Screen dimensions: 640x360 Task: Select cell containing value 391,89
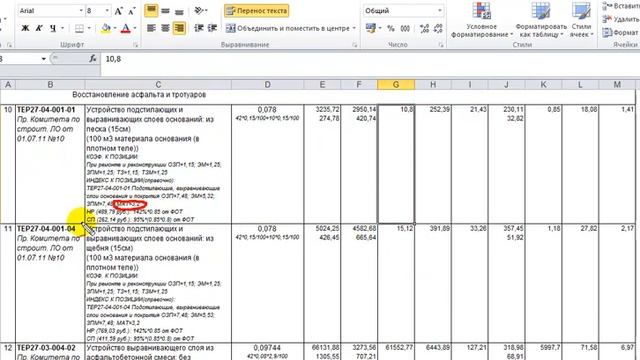pos(433,283)
